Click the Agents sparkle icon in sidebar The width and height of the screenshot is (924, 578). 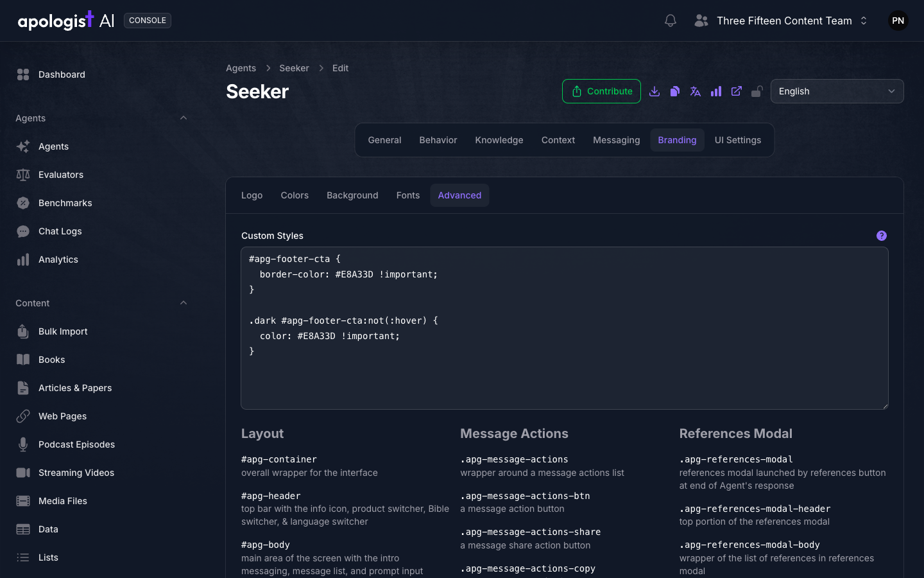[x=23, y=146]
